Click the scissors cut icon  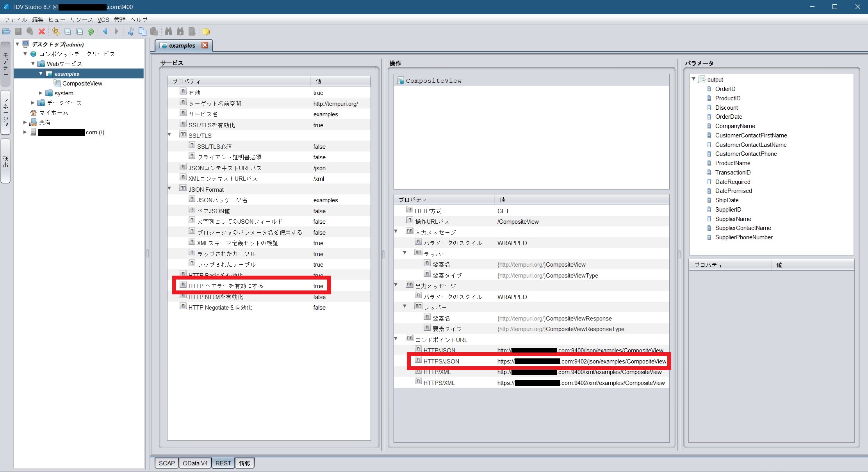click(131, 32)
